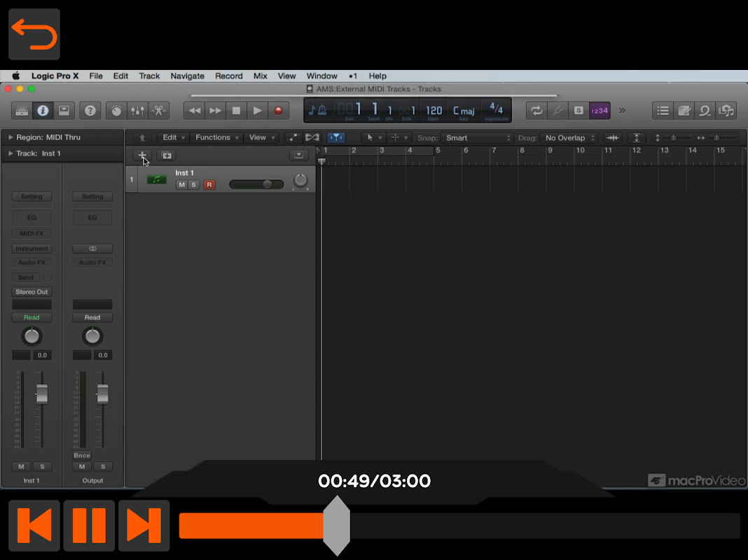Click the Instrument slot on Inst 1 strip
This screenshot has width=748, height=560.
(32, 248)
